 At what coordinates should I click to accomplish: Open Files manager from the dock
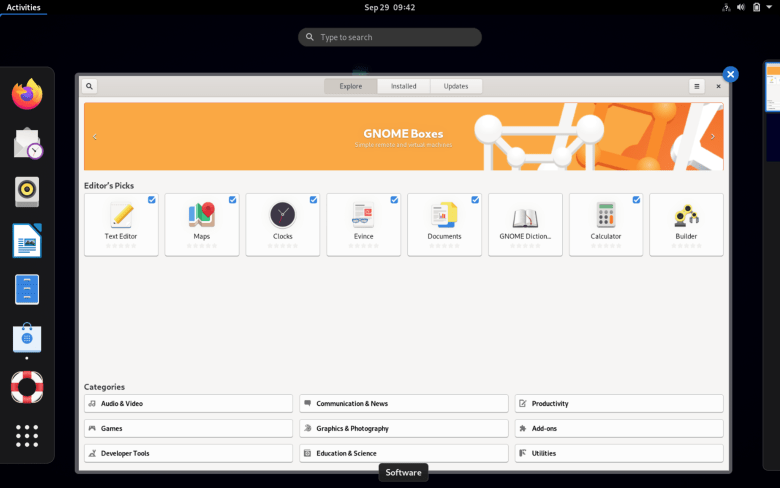[27, 289]
